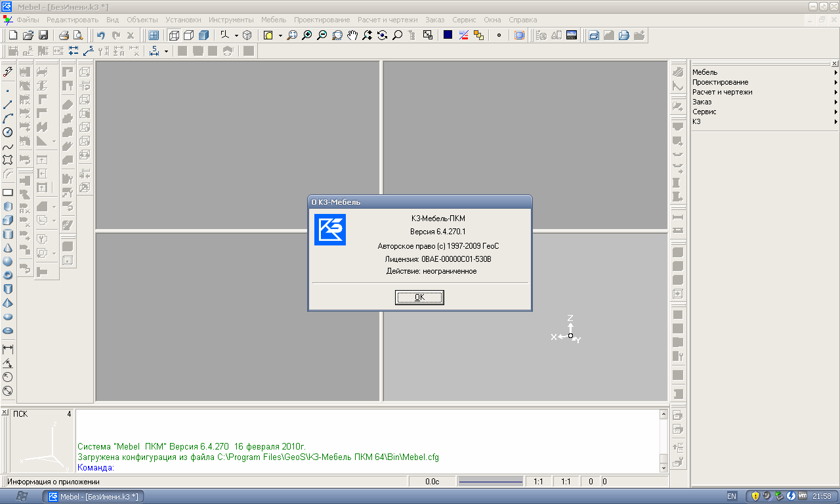Select the spline curve tool
The height and width of the screenshot is (504, 840).
point(8,146)
